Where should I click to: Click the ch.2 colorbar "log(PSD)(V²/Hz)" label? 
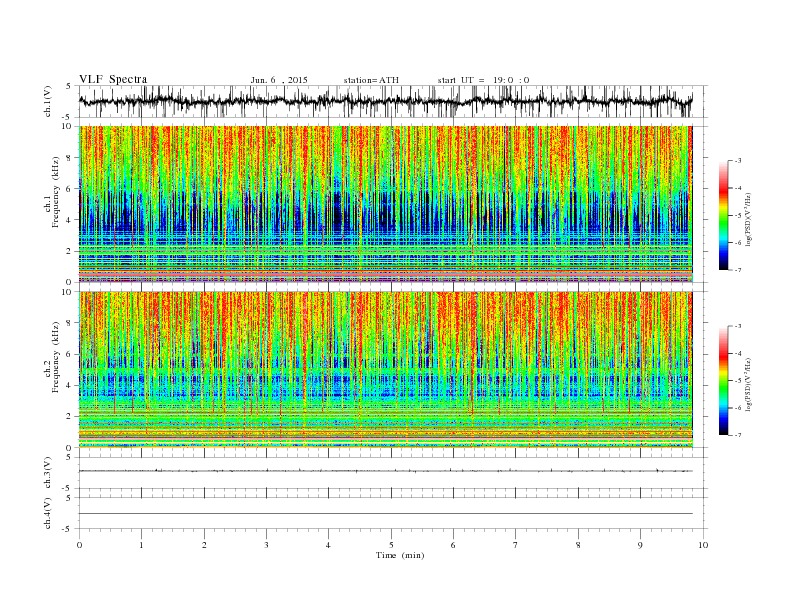click(749, 383)
